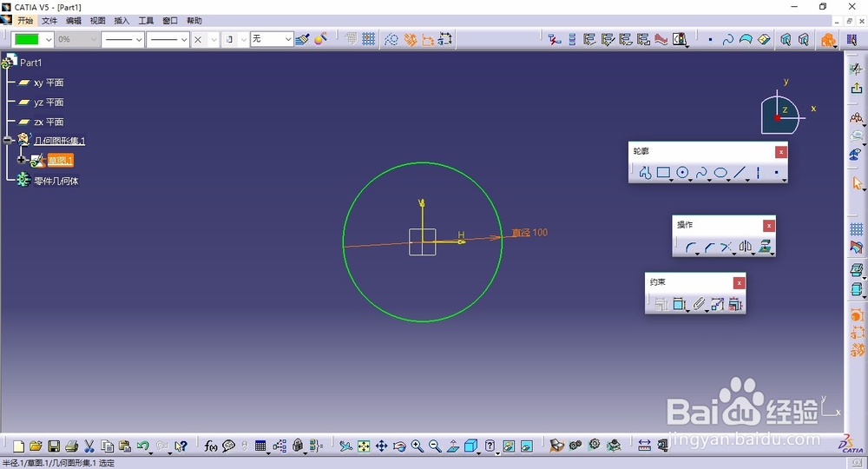Save the part with the floppy icon

coord(54,446)
